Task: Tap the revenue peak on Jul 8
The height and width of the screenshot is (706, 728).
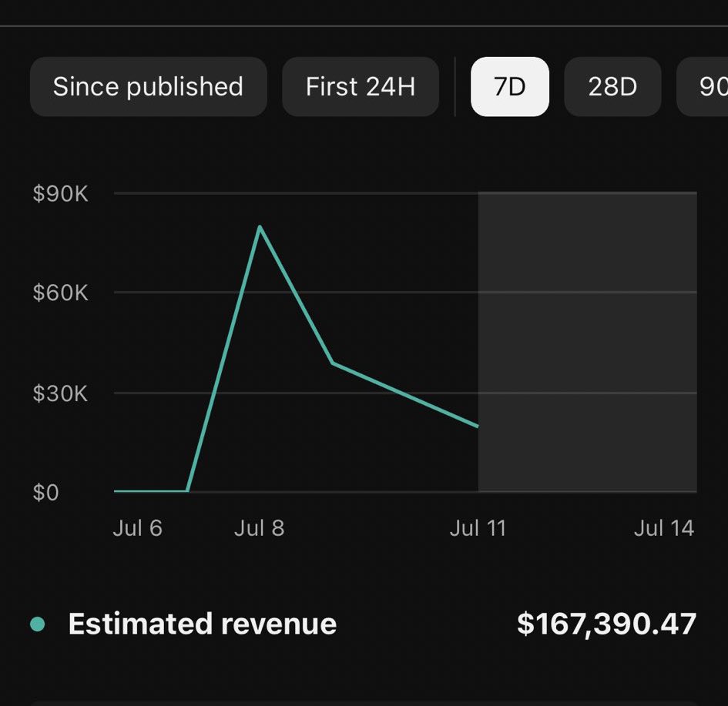Action: (x=260, y=226)
